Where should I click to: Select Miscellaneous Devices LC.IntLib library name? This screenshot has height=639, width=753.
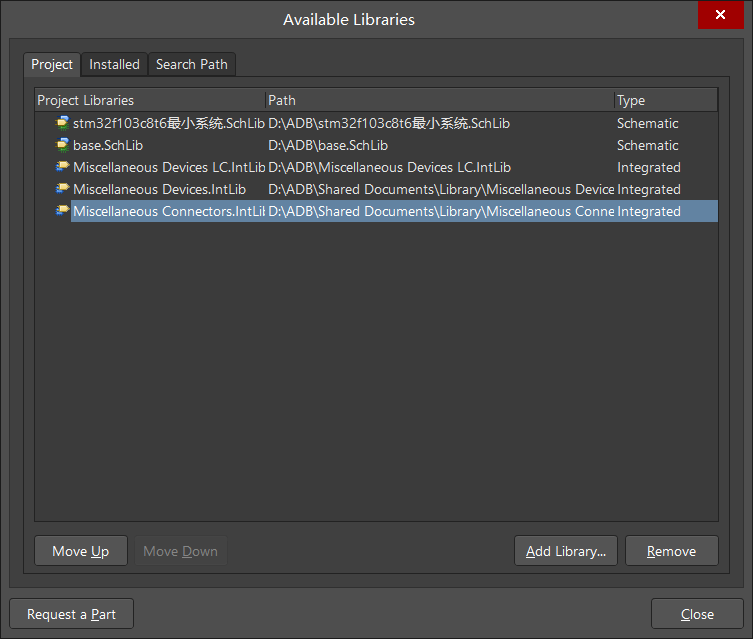(169, 167)
